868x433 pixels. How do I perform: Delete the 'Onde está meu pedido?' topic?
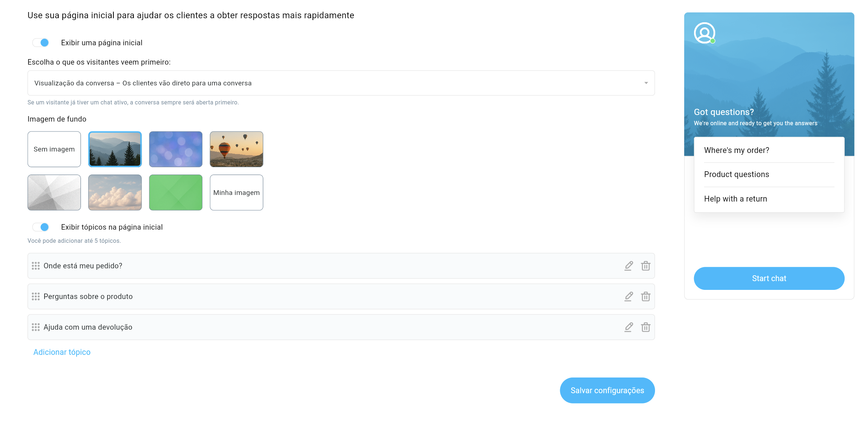click(x=646, y=266)
